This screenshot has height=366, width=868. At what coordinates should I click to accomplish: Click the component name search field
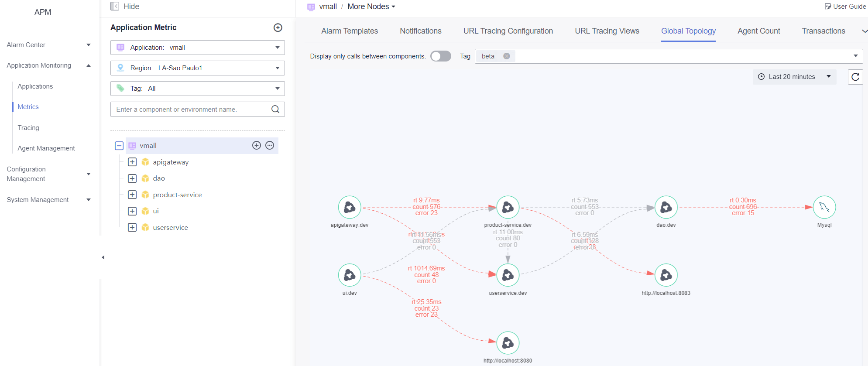tap(190, 109)
